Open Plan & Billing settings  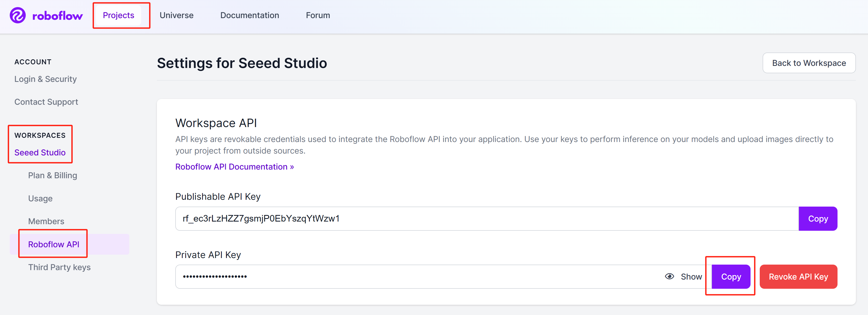tap(53, 175)
